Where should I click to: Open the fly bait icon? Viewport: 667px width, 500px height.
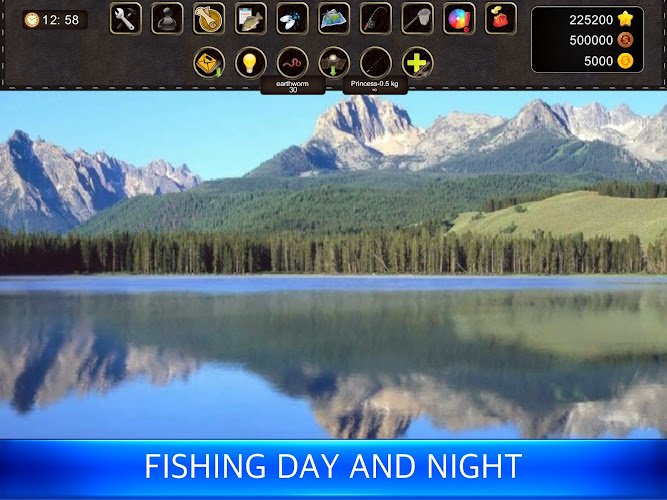tap(292, 19)
